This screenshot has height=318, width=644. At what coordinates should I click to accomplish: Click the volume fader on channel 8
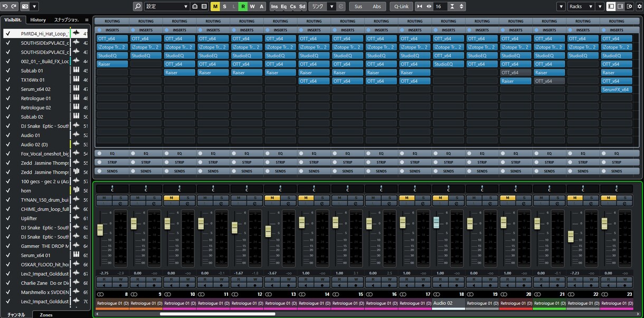point(100,229)
